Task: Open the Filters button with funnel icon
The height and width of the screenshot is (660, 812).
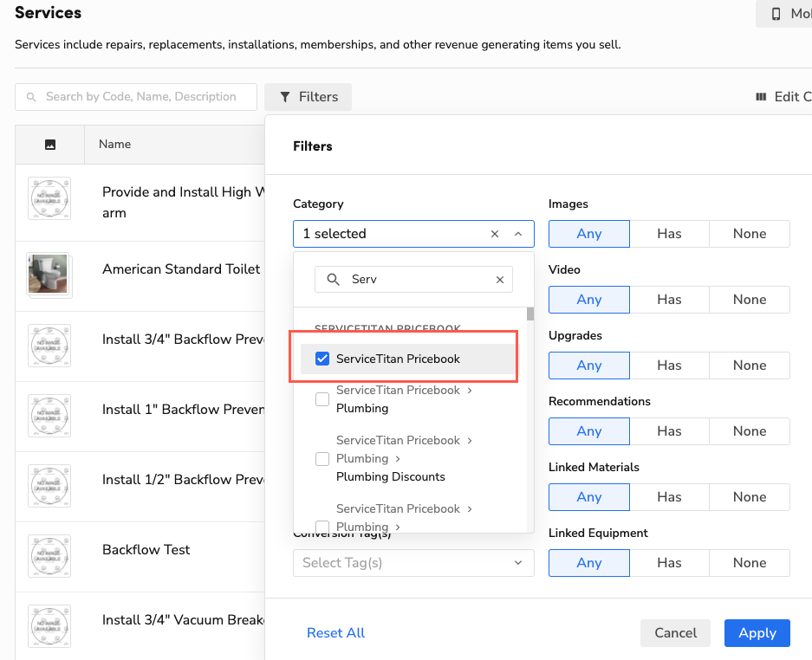Action: (309, 97)
